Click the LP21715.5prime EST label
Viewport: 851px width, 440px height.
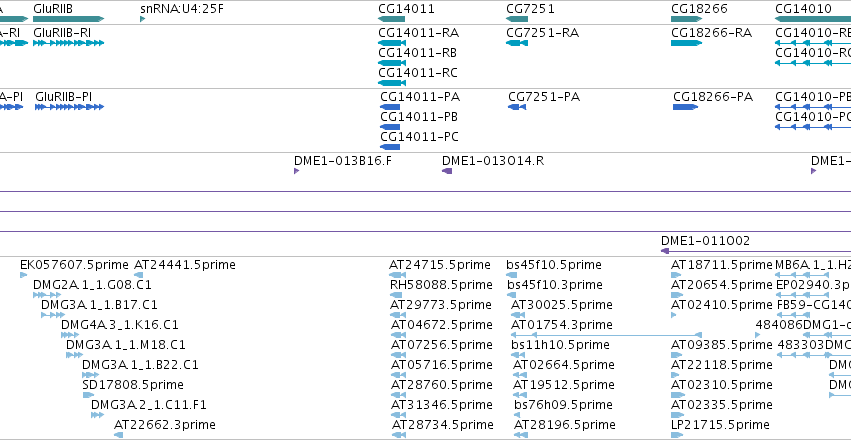720,425
